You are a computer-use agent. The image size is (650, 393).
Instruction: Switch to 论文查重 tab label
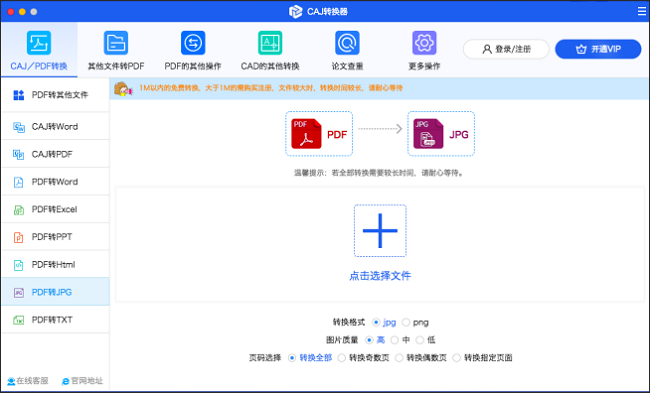pyautogui.click(x=347, y=66)
